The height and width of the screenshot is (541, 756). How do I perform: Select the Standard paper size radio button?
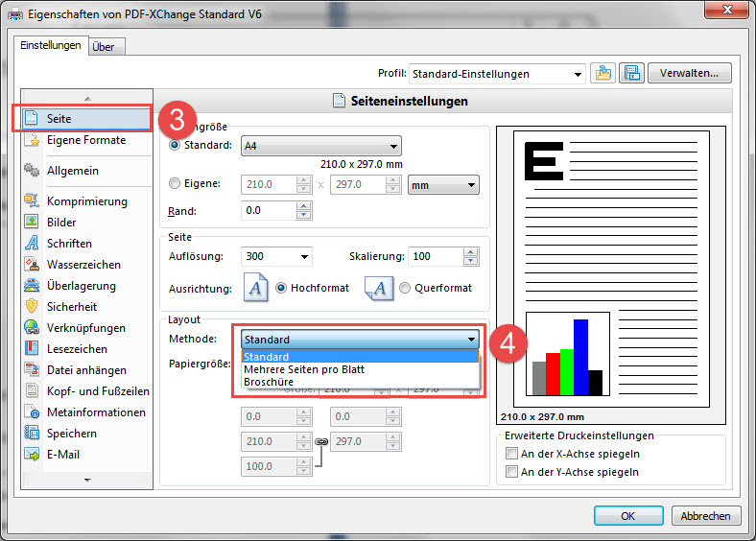click(x=175, y=145)
